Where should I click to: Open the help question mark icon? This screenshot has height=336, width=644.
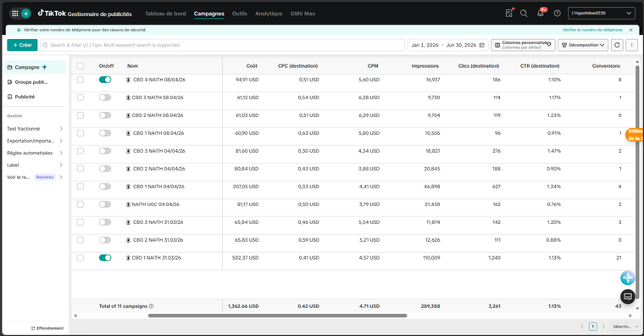point(557,14)
